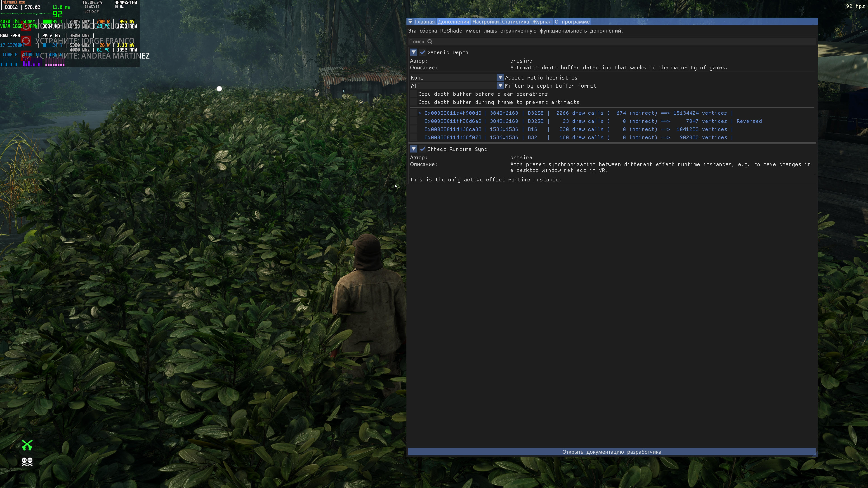Click the ReShade limited functionality notice text

(x=516, y=31)
